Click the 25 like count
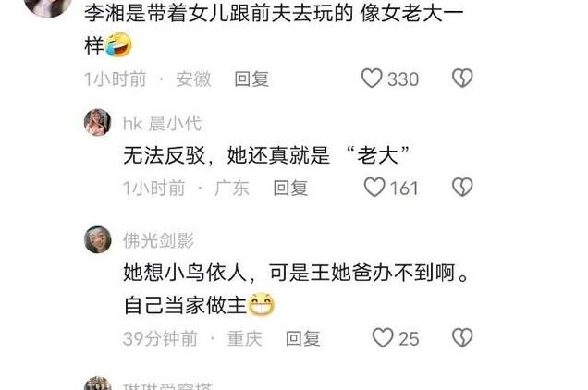 pyautogui.click(x=409, y=339)
